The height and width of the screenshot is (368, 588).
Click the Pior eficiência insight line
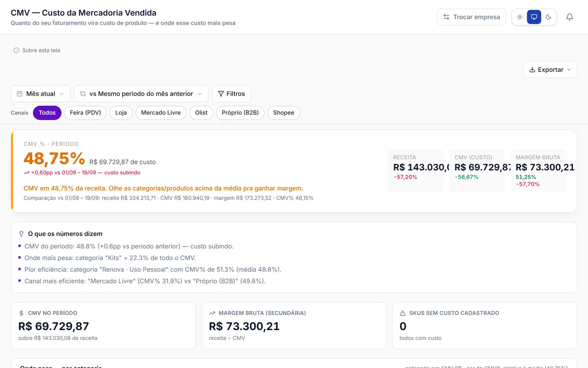(x=153, y=269)
